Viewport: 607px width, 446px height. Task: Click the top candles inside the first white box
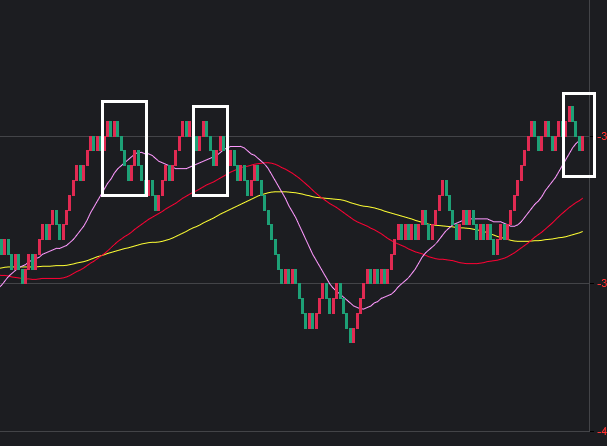coord(113,128)
